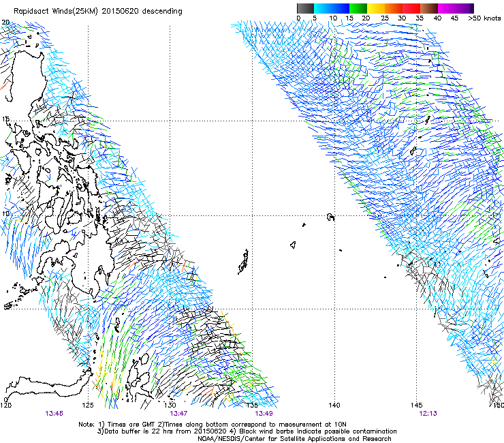Screen dimensions: 504x443
Task: Click the "130" longitude label at bottom
Action: click(x=170, y=405)
